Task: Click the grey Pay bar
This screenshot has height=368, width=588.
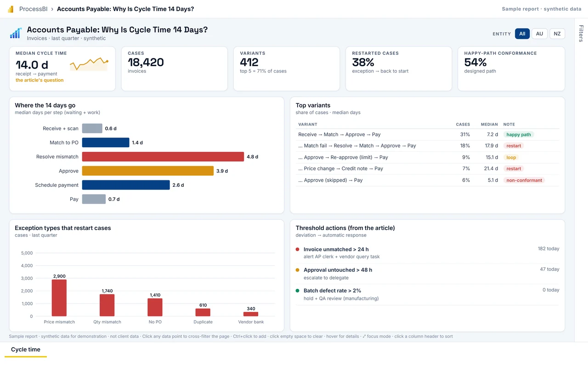Action: [94, 199]
